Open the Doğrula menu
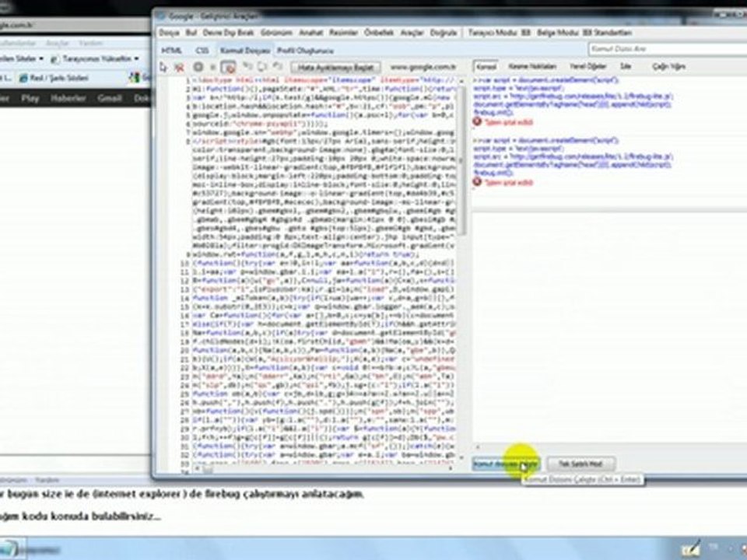This screenshot has width=747, height=560. coord(444,33)
